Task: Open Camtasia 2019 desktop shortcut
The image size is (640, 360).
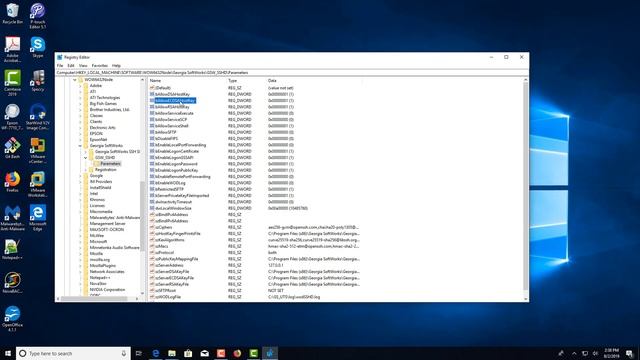Action: (x=12, y=82)
